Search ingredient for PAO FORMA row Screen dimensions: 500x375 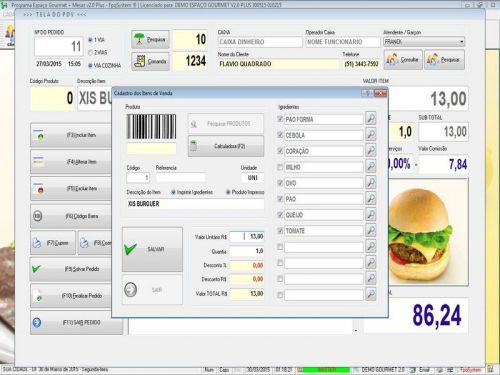[371, 118]
